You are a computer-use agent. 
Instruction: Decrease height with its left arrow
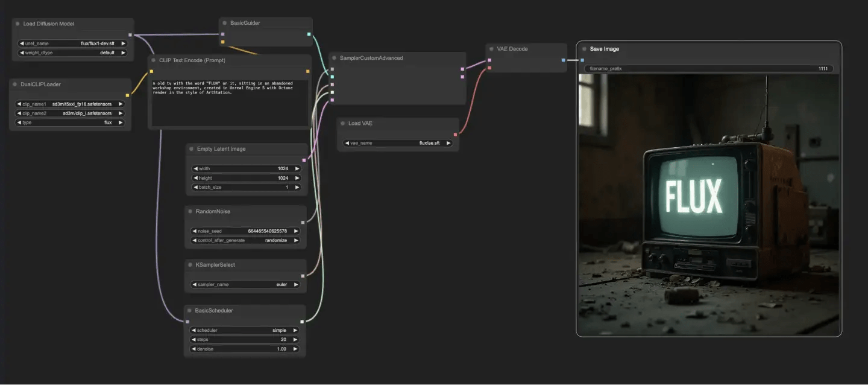coord(195,178)
